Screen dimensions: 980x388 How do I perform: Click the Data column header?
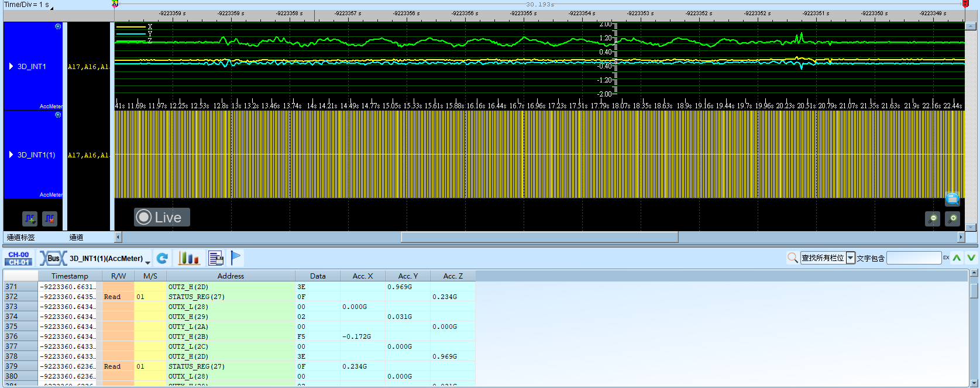[318, 276]
